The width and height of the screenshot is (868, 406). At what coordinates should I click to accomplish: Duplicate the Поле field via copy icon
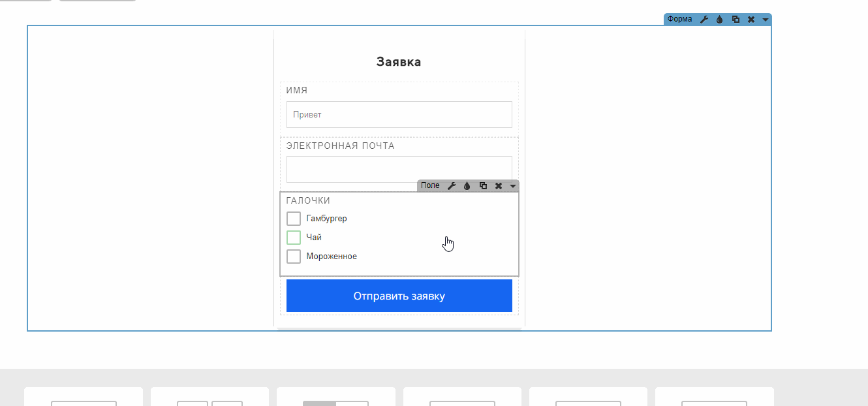[483, 186]
